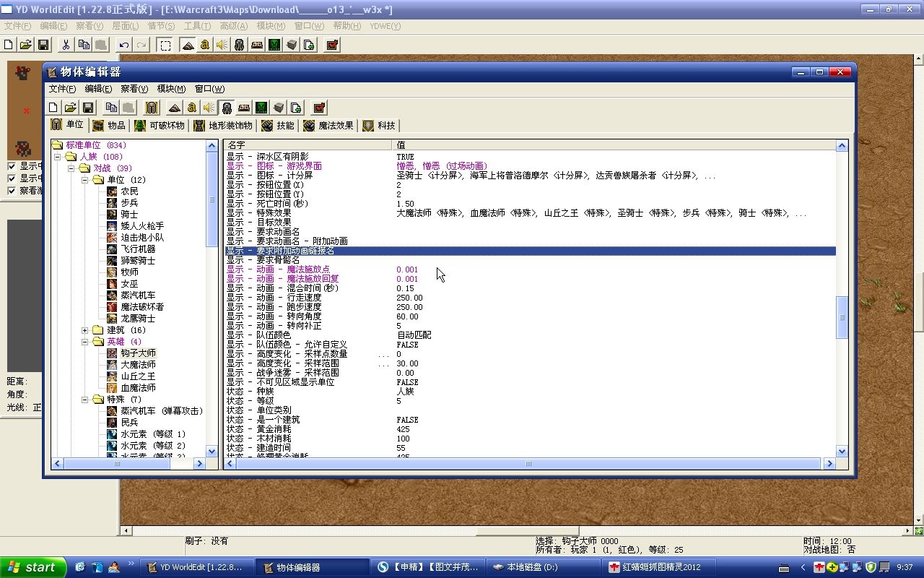
Task: Collapse the 英雄 (4) tree node
Action: tap(84, 342)
